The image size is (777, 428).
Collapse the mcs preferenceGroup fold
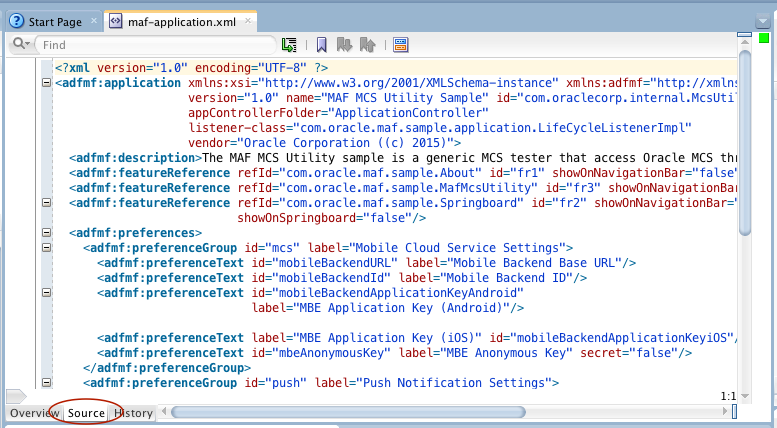click(x=47, y=248)
